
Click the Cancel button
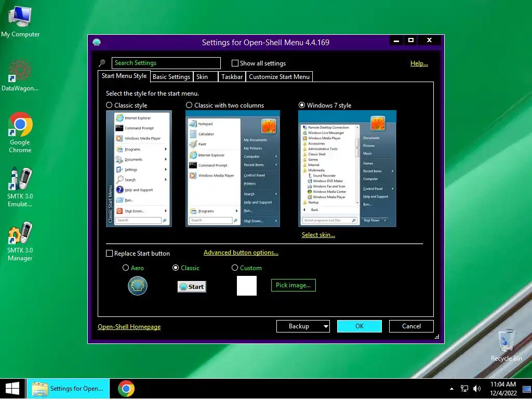click(x=411, y=326)
